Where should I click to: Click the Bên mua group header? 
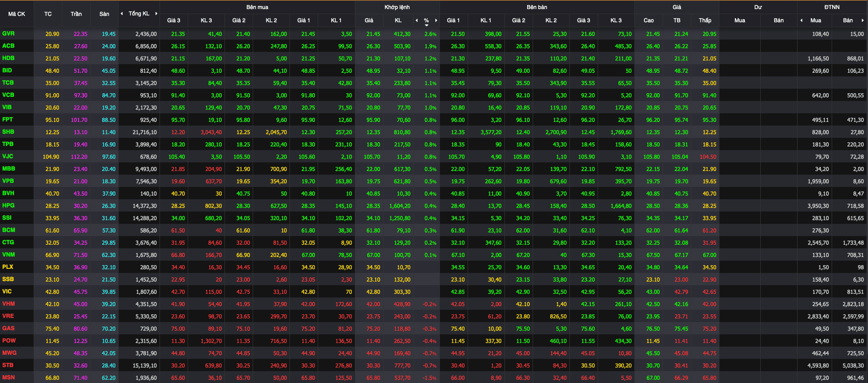(x=257, y=7)
